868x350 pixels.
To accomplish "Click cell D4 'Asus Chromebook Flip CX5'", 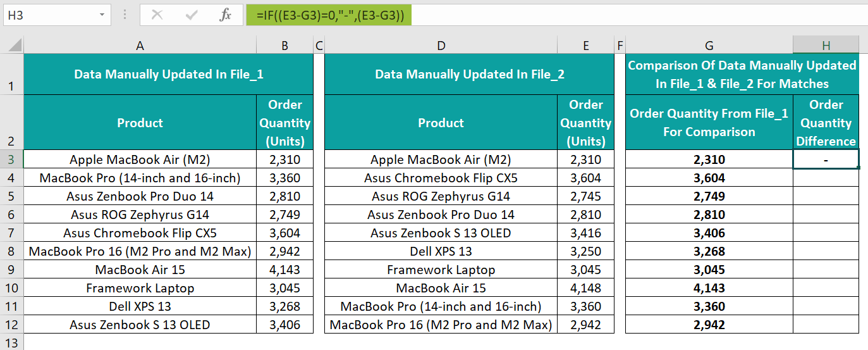I will click(x=441, y=178).
